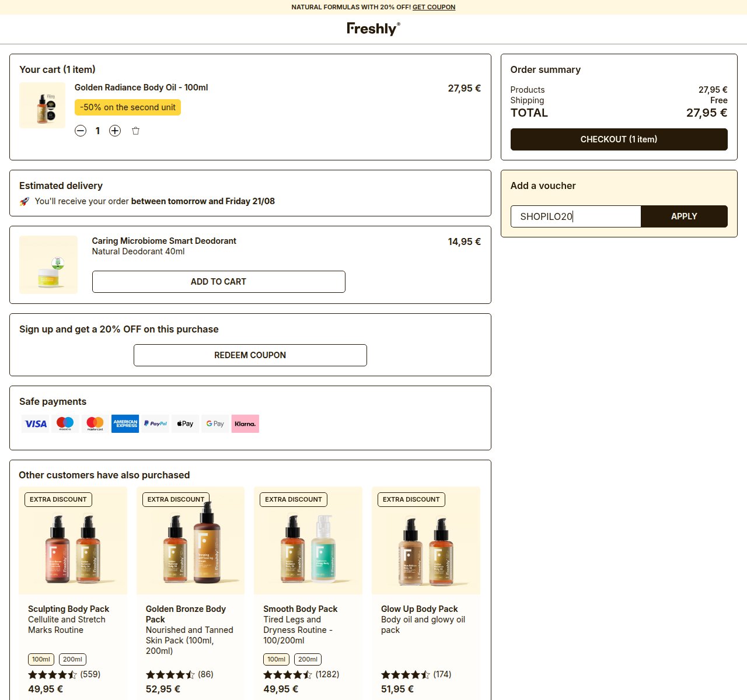Click the Maestro payment icon
Image resolution: width=747 pixels, height=700 pixels.
[65, 423]
